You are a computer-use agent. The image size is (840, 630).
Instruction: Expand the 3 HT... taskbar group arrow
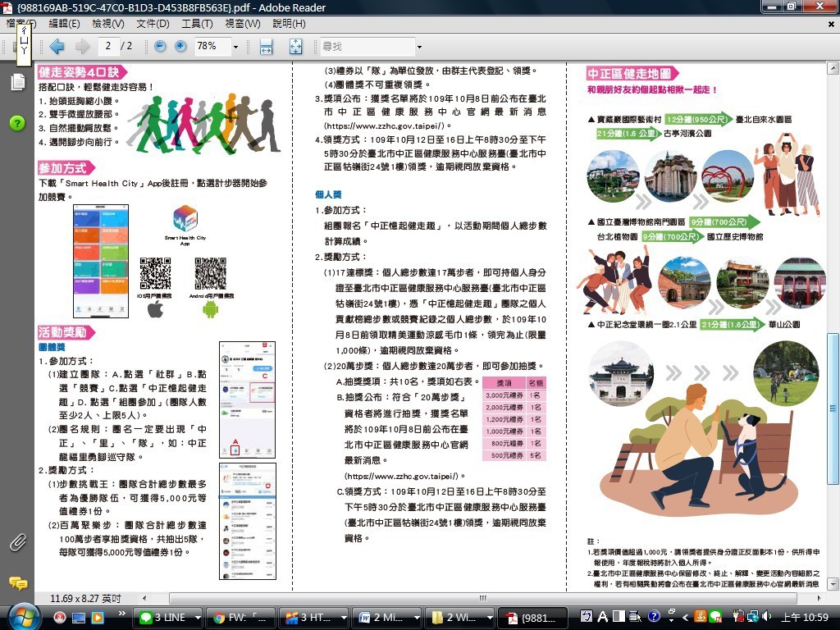344,618
